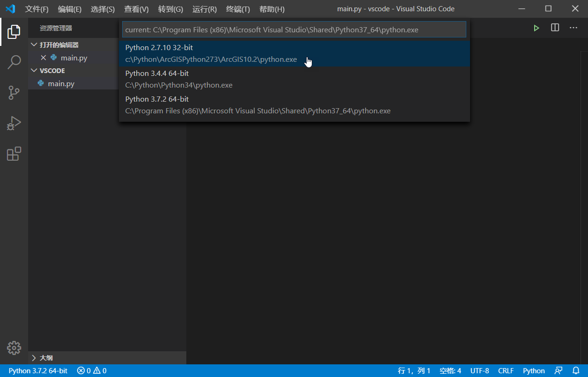The image size is (588, 377).
Task: Click errors and warnings count in status bar
Action: tap(92, 370)
